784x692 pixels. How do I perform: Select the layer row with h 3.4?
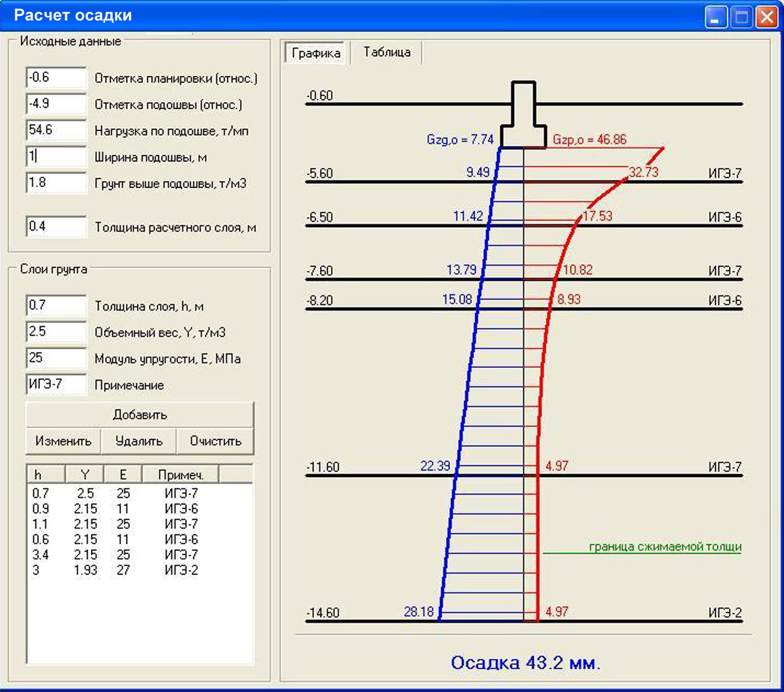click(x=139, y=554)
